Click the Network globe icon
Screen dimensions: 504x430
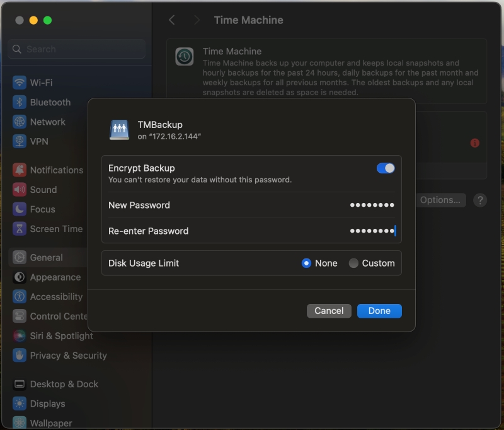[20, 122]
